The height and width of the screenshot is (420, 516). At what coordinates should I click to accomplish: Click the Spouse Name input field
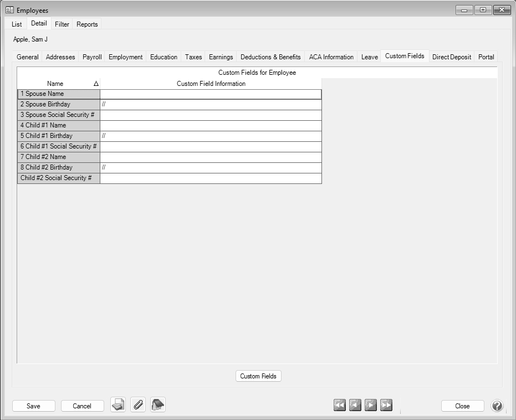click(211, 94)
